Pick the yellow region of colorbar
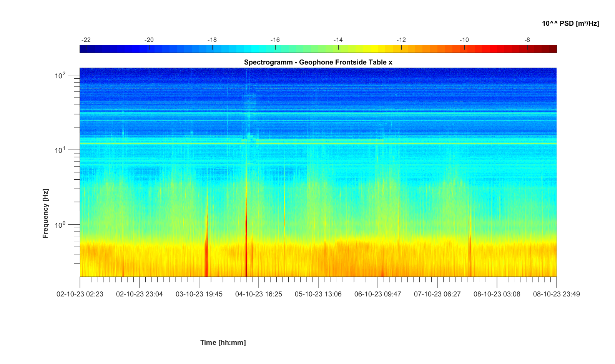This screenshot has height=364, width=615. (x=375, y=49)
